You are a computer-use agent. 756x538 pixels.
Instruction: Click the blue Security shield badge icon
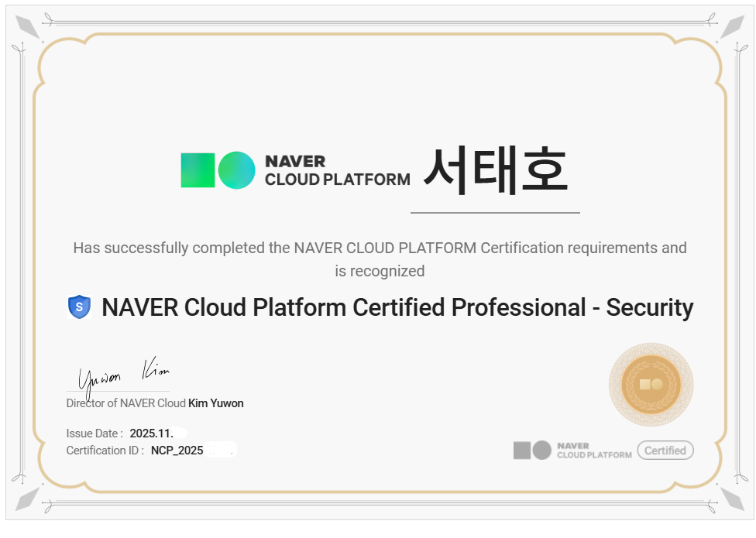coord(80,307)
